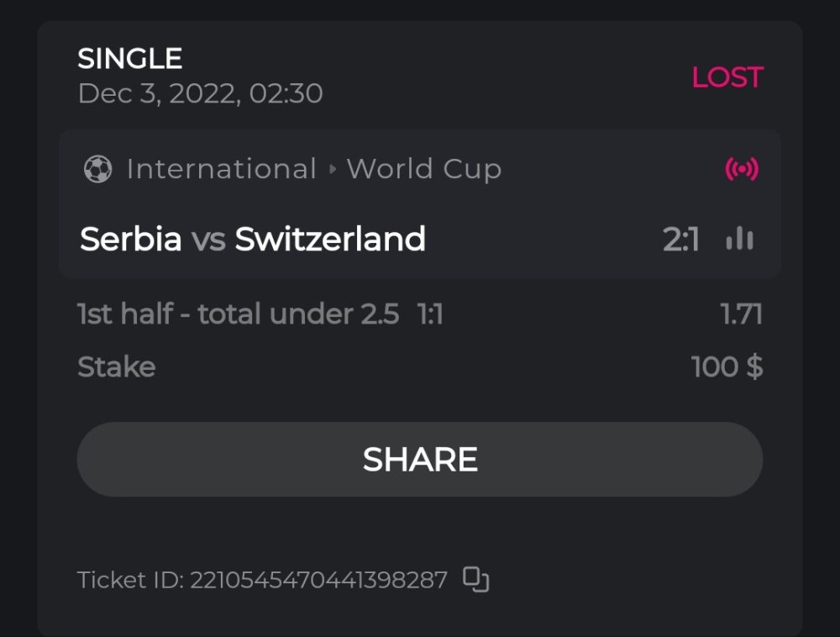Click the soccer ball sport icon
Viewport: 840px width, 637px height.
point(98,170)
